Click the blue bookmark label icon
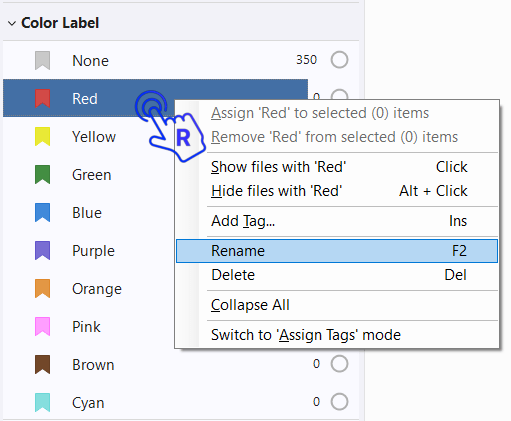511x421 pixels. point(42,213)
